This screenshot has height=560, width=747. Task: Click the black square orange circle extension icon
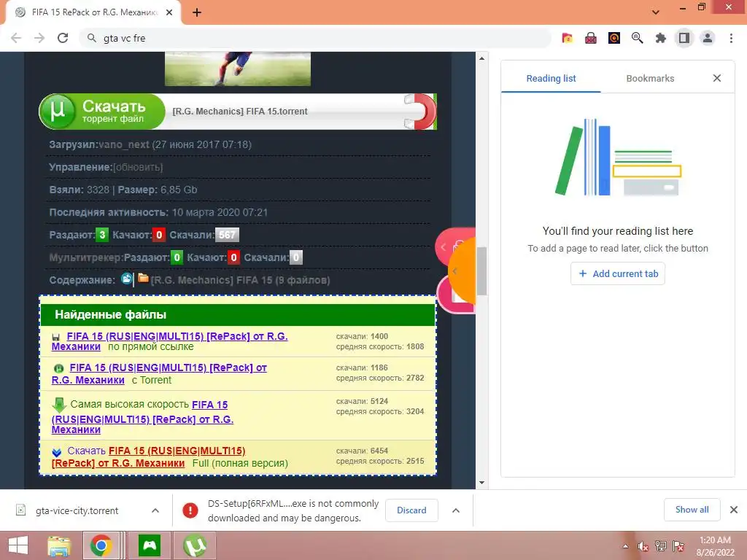[614, 38]
